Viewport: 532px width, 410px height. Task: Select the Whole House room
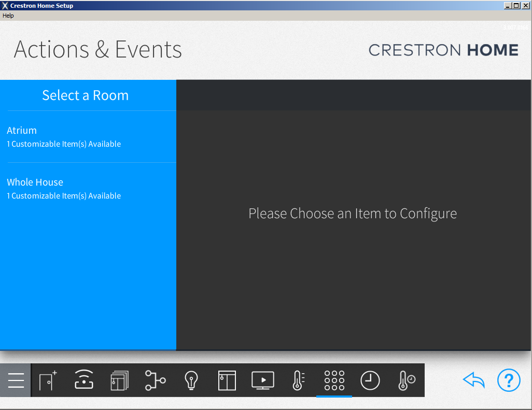[35, 182]
